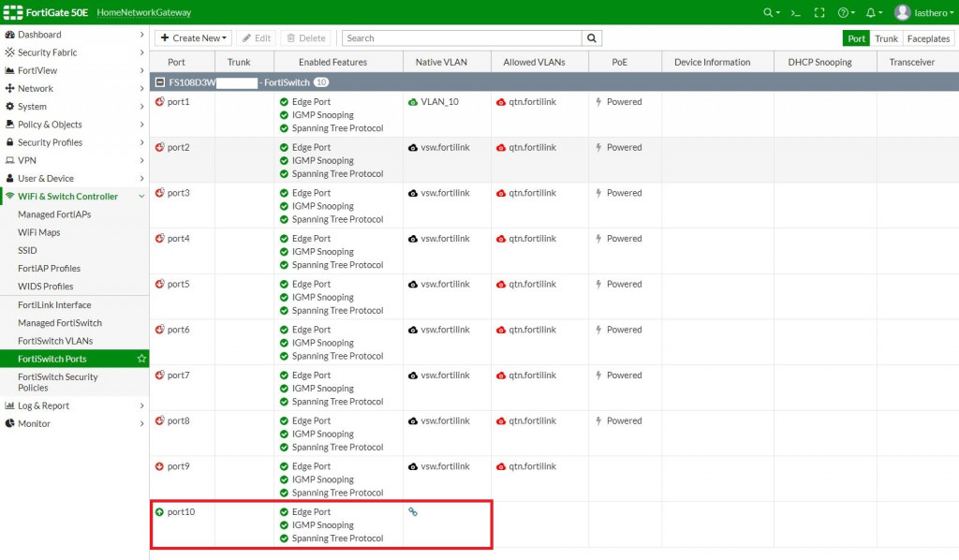Click the FortiView chart icon in sidebar

pos(9,70)
